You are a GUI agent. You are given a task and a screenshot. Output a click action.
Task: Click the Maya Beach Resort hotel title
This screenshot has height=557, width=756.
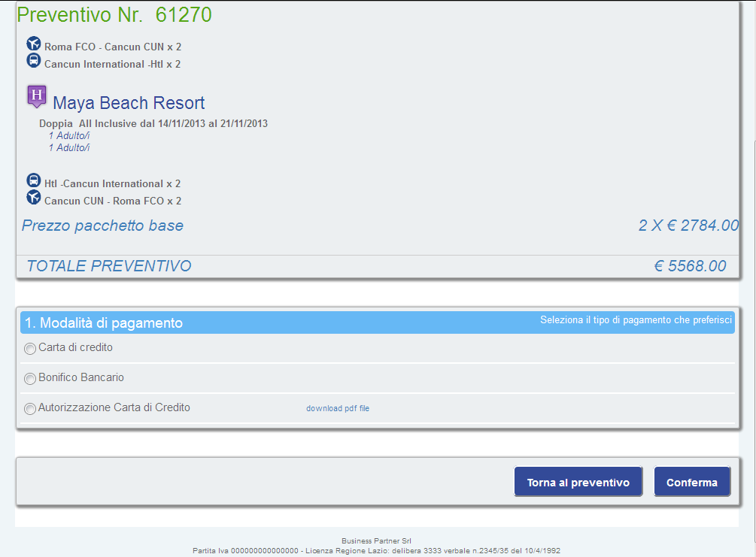click(129, 103)
